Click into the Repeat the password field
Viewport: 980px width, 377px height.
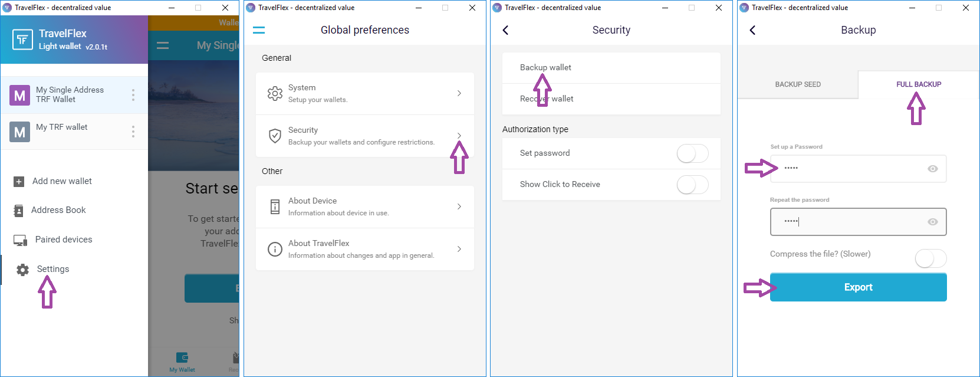tap(858, 222)
